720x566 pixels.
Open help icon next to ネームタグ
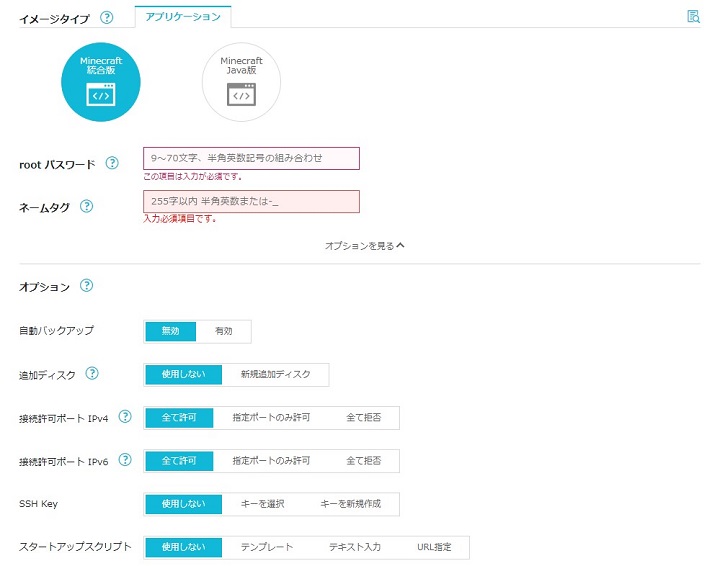(x=86, y=207)
